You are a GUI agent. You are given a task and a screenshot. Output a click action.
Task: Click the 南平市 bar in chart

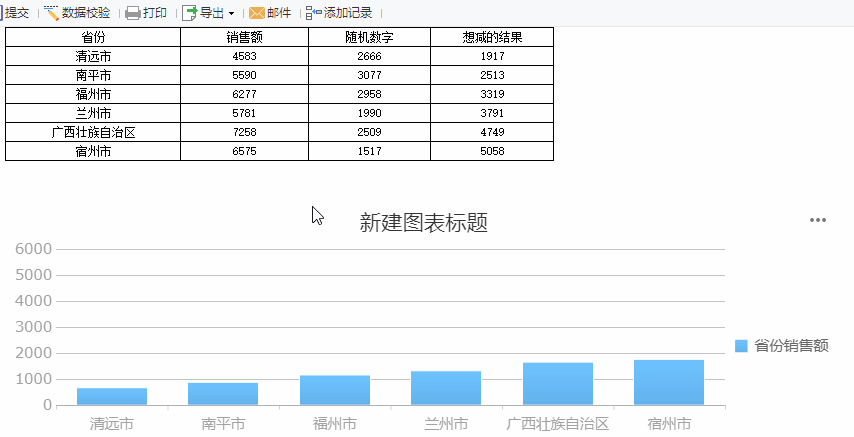pyautogui.click(x=223, y=394)
